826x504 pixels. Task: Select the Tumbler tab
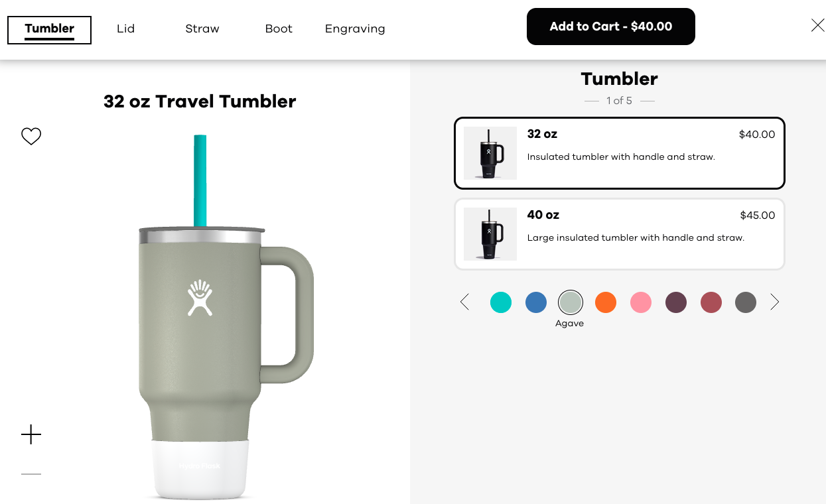pos(50,30)
